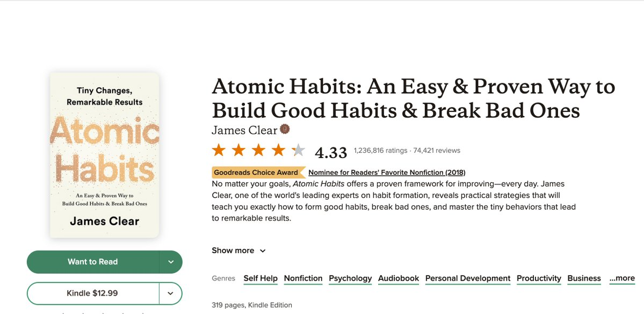Open Nominee for Readers' Favorite Nonfiction link

click(387, 173)
